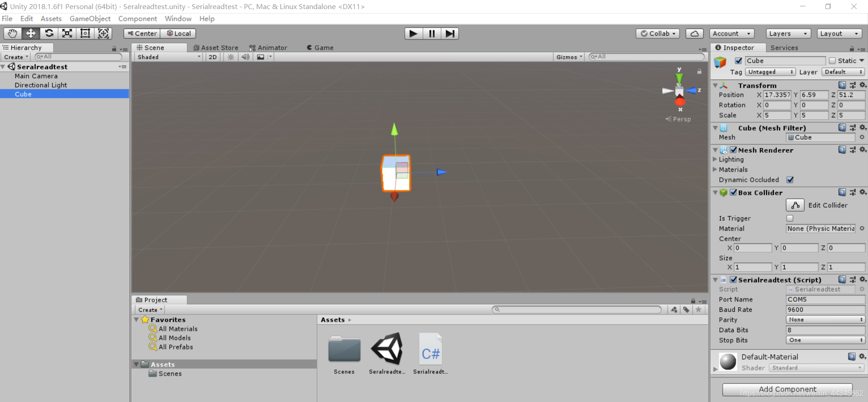Pause the game playback
868x402 pixels.
[x=432, y=34]
